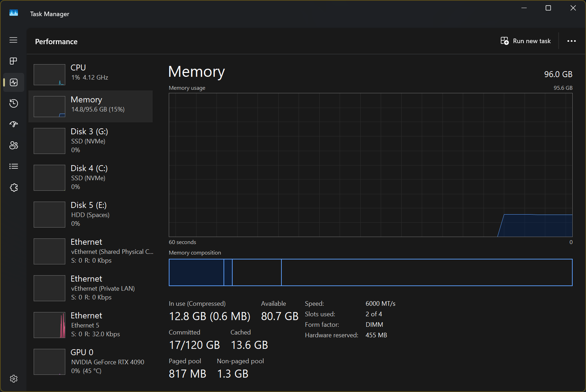This screenshot has width=586, height=392.
Task: Open the Details page icon
Action: pos(13,166)
